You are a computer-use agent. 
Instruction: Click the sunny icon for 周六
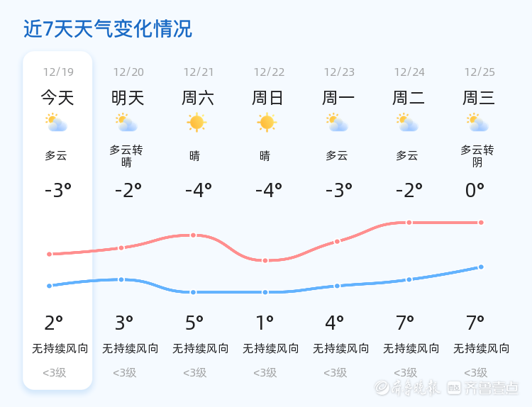pyautogui.click(x=196, y=123)
